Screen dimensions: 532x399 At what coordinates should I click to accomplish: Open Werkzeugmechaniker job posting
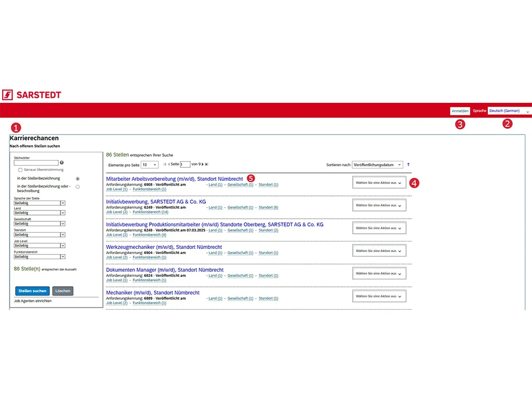click(164, 247)
